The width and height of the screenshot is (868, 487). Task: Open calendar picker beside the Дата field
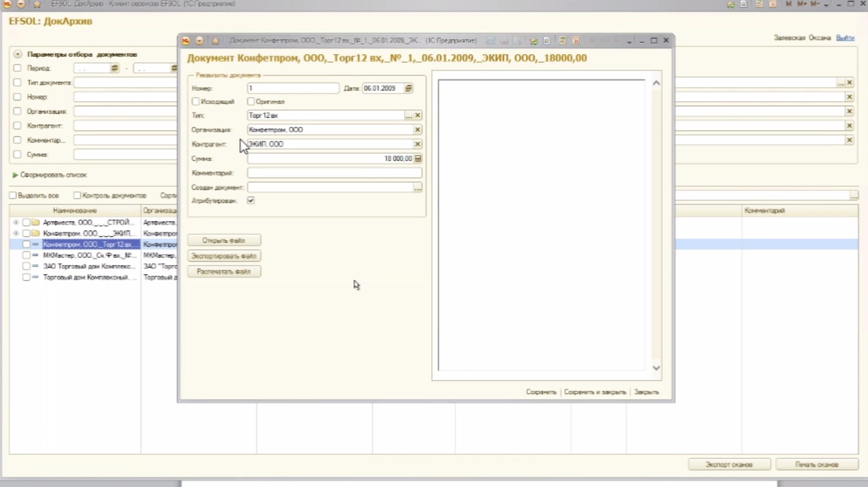point(408,89)
